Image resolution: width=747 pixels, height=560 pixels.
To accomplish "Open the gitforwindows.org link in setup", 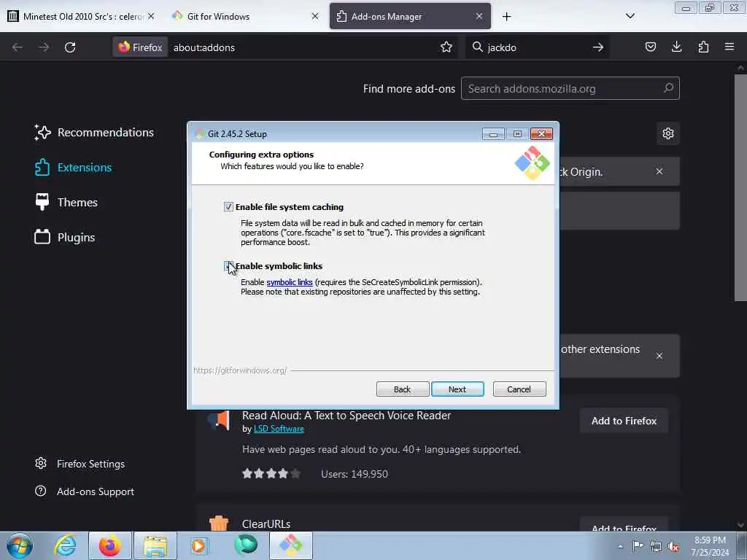I will point(240,370).
